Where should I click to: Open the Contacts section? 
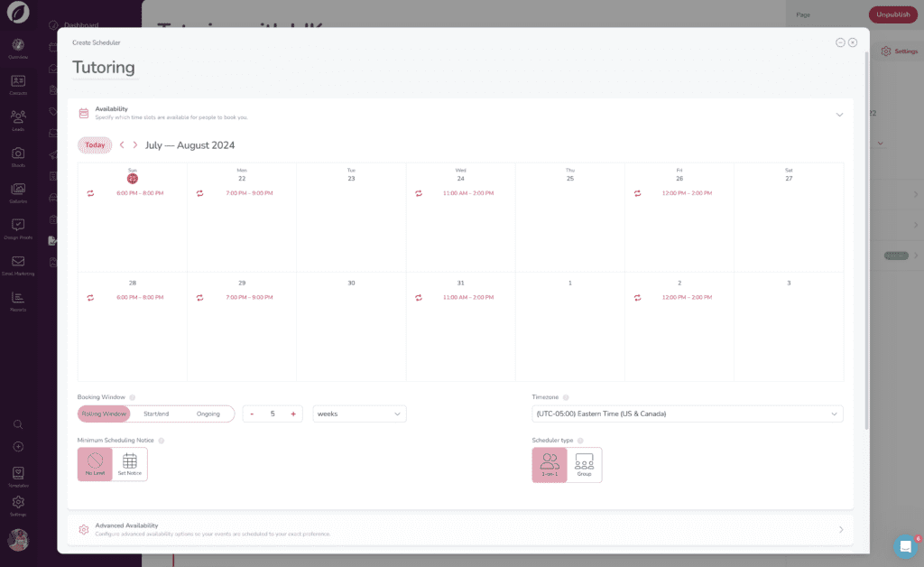coord(18,83)
